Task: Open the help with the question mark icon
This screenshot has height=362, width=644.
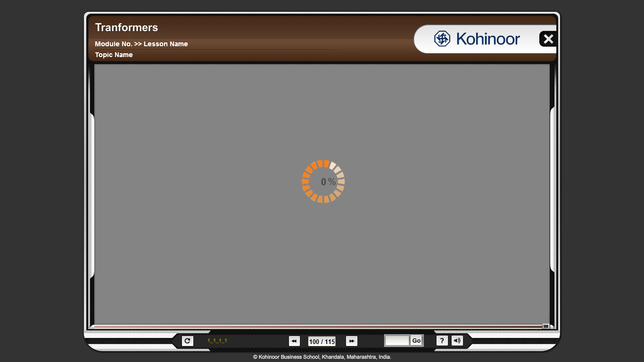Action: point(442,340)
